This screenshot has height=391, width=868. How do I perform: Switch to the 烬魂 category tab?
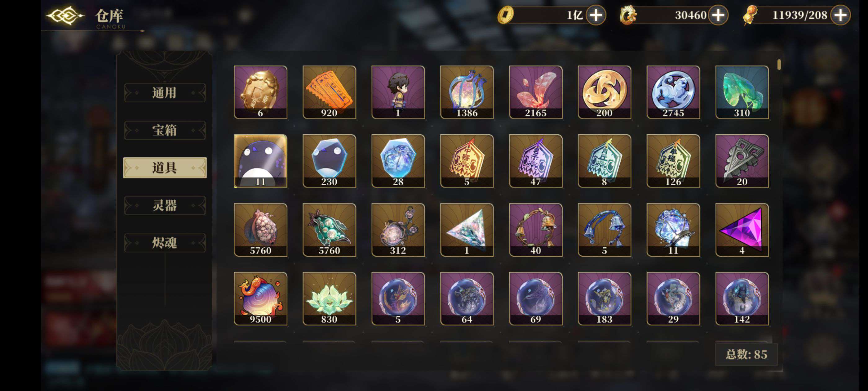pyautogui.click(x=165, y=243)
